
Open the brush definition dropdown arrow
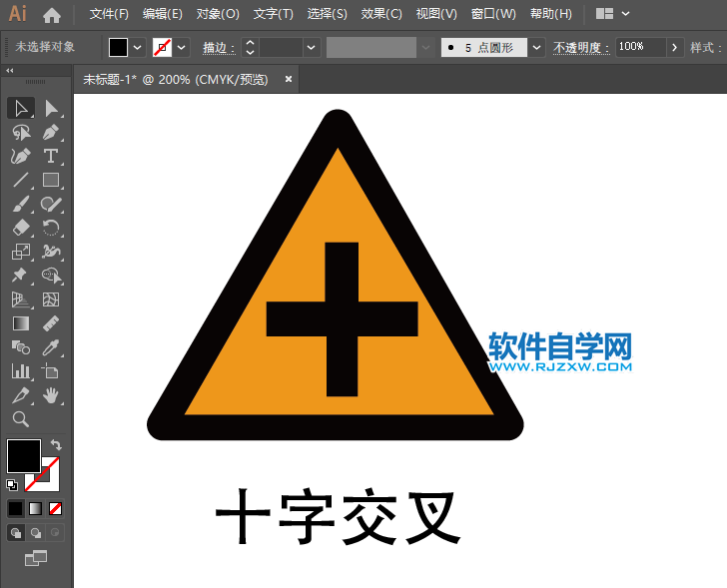click(536, 47)
